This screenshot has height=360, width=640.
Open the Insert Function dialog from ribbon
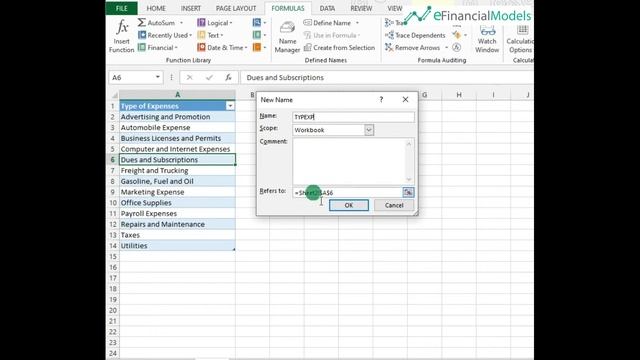coord(121,37)
